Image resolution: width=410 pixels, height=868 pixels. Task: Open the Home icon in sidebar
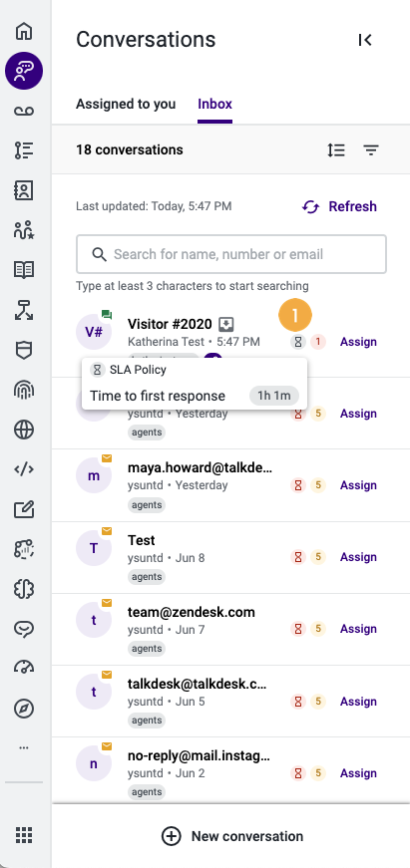click(24, 31)
